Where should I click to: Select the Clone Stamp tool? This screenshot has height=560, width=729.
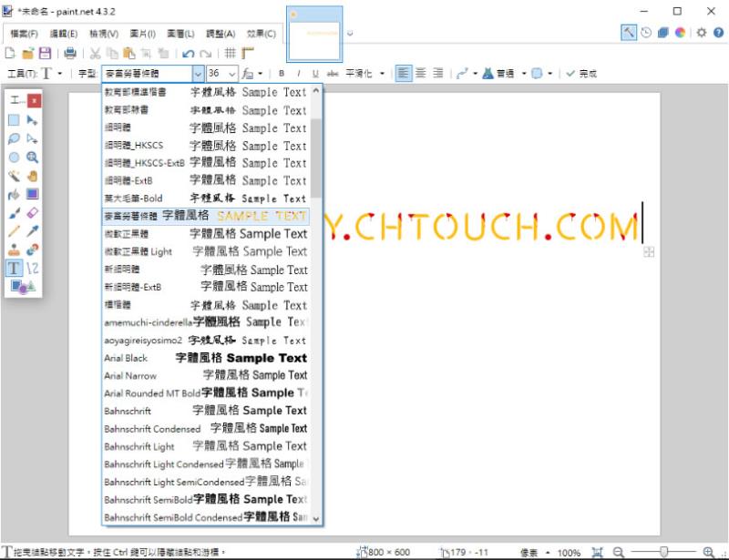click(x=14, y=249)
